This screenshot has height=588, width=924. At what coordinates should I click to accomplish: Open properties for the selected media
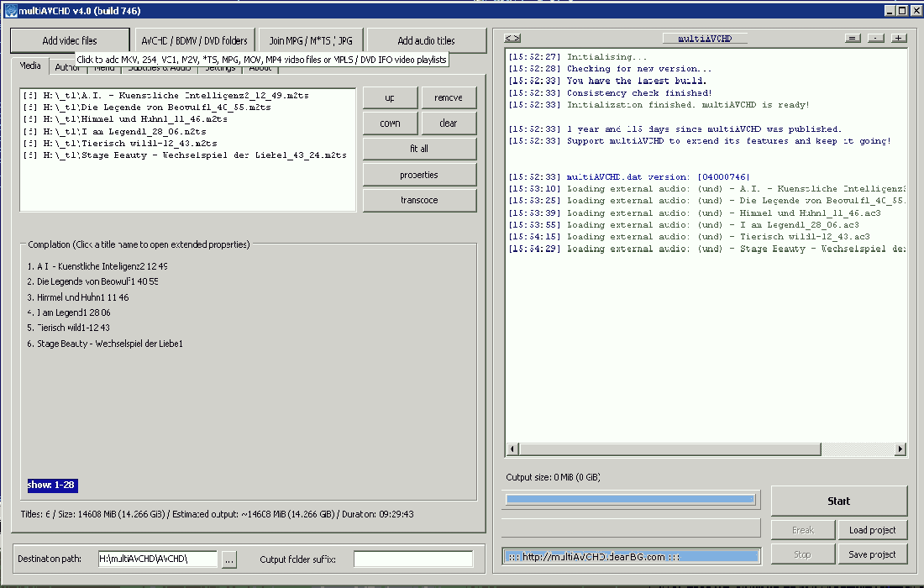pos(419,175)
